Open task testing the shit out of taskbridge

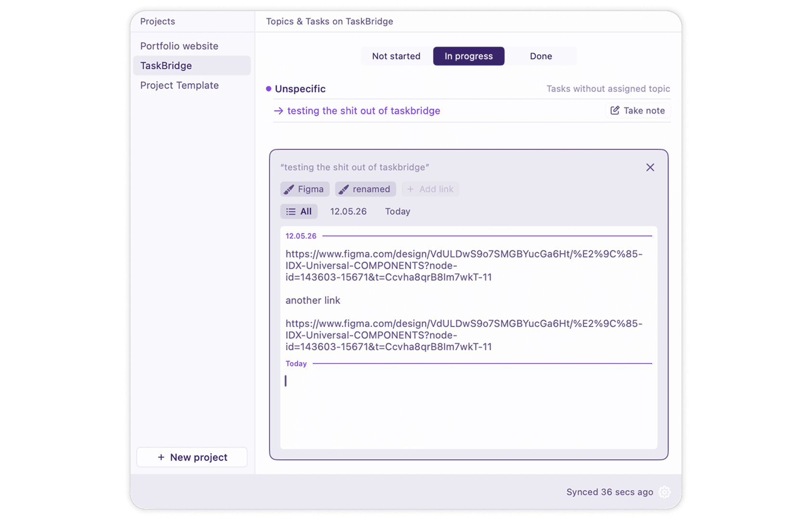(363, 111)
